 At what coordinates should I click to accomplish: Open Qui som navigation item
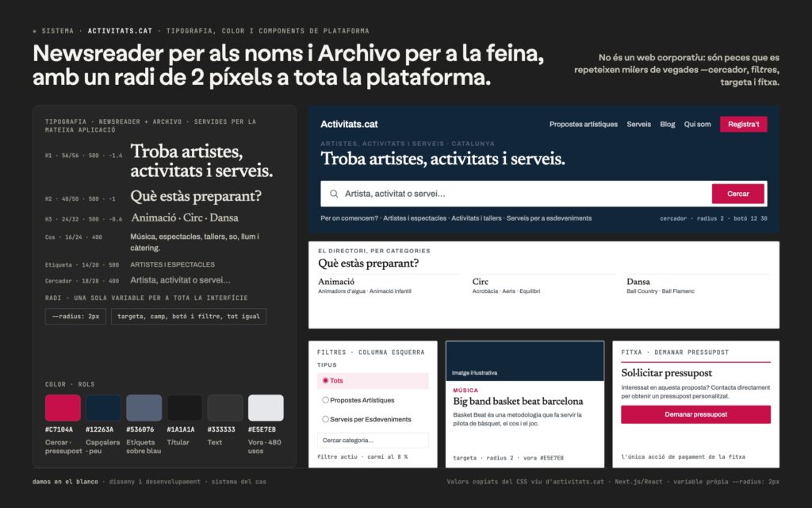(697, 125)
